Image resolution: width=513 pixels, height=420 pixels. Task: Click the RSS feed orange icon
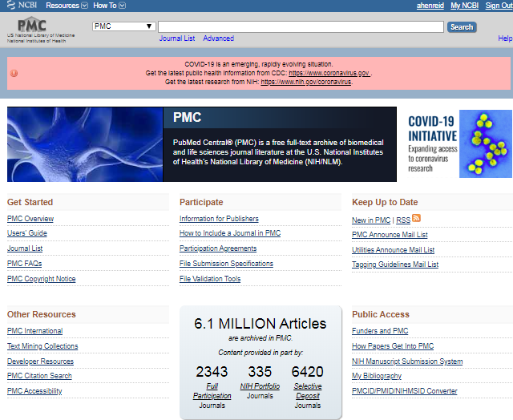tap(416, 218)
